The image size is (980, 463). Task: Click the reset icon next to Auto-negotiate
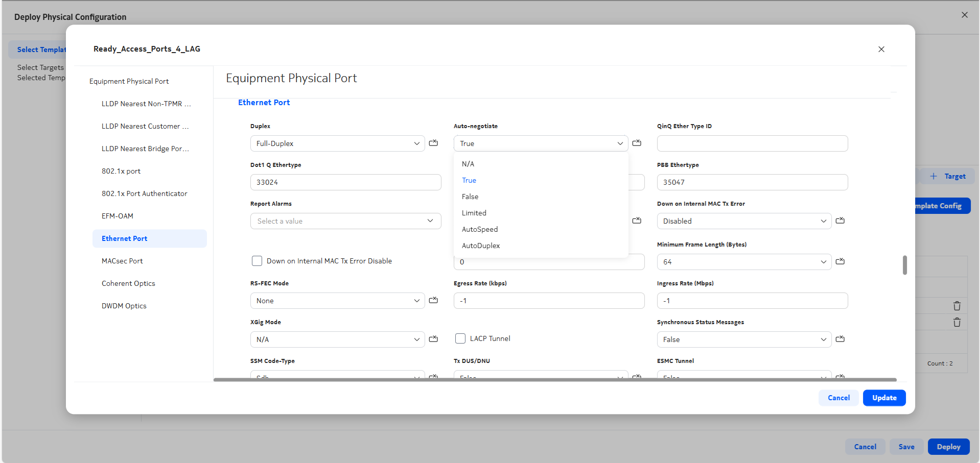(x=637, y=143)
